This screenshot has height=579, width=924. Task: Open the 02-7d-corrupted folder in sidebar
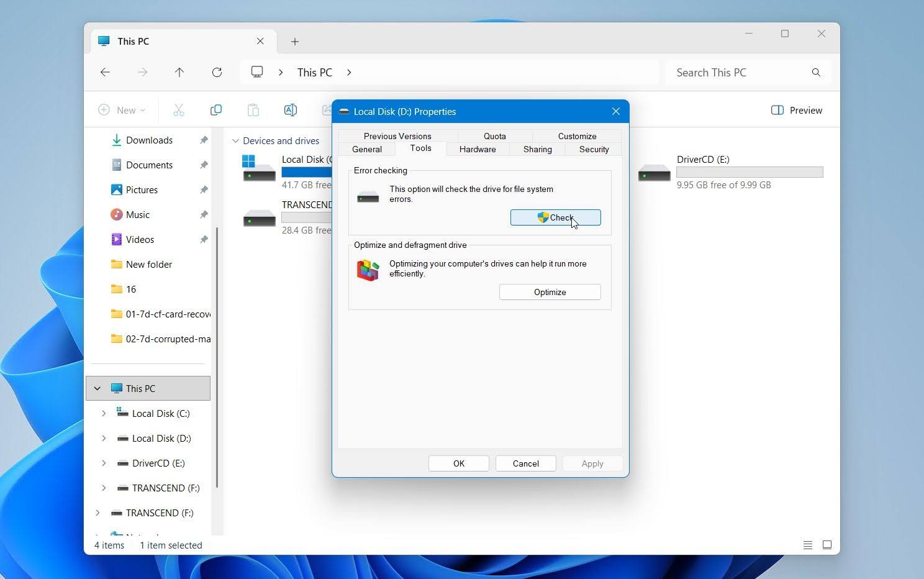tap(168, 339)
